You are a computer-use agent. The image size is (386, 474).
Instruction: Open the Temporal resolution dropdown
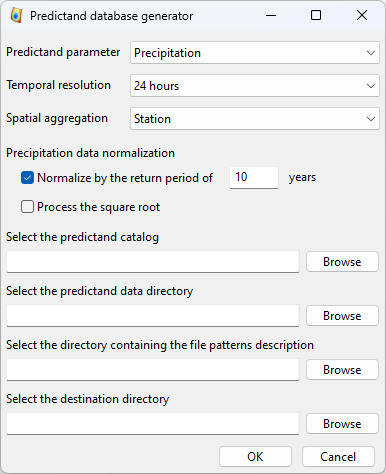pos(255,86)
